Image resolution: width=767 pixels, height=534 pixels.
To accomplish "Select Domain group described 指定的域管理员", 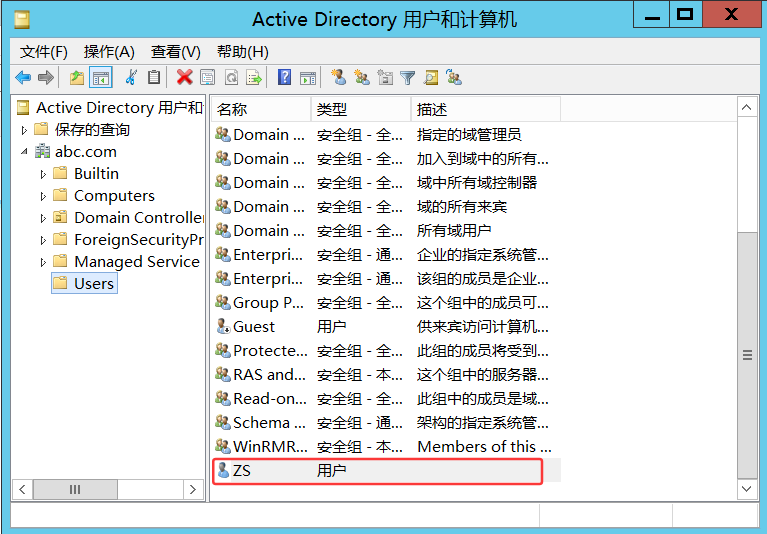I will point(386,134).
